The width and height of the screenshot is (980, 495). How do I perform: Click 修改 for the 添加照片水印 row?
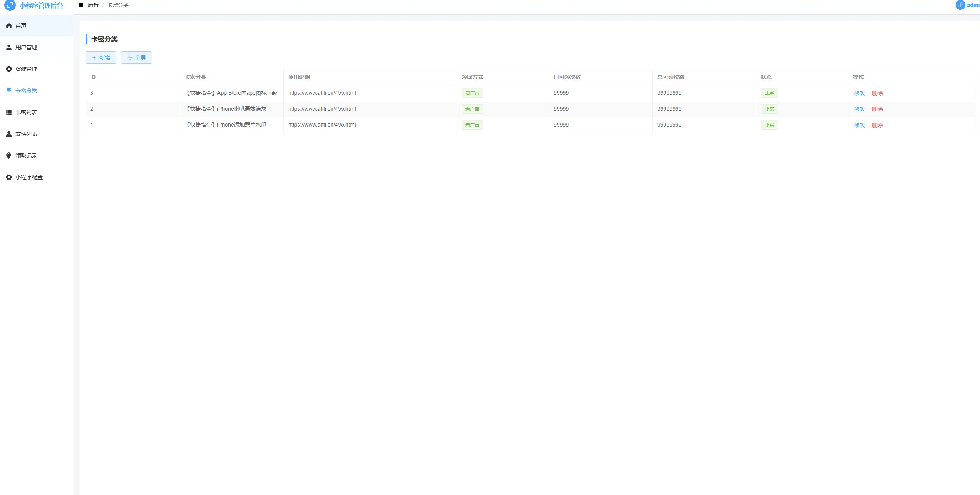click(x=859, y=125)
